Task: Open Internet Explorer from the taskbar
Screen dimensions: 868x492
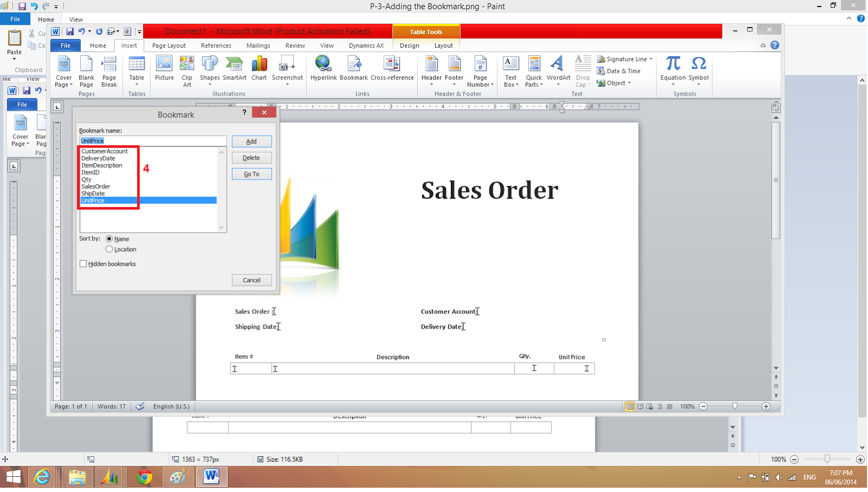Action: point(42,477)
